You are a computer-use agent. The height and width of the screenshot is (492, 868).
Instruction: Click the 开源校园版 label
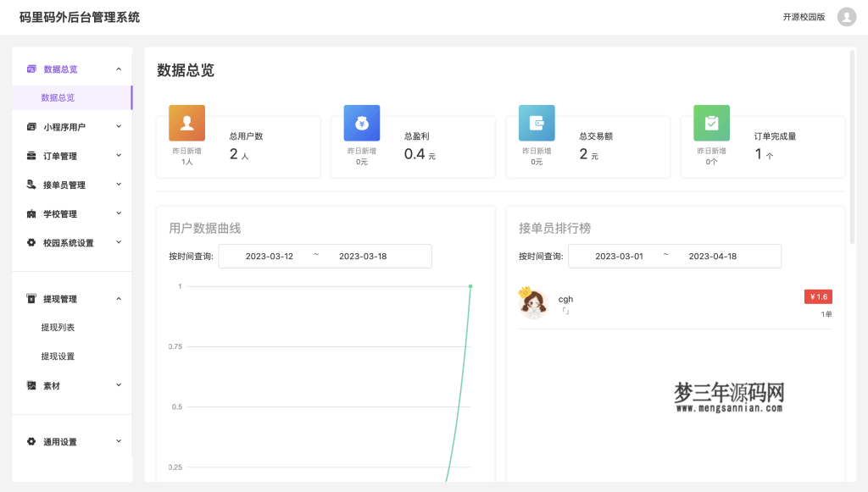point(804,16)
